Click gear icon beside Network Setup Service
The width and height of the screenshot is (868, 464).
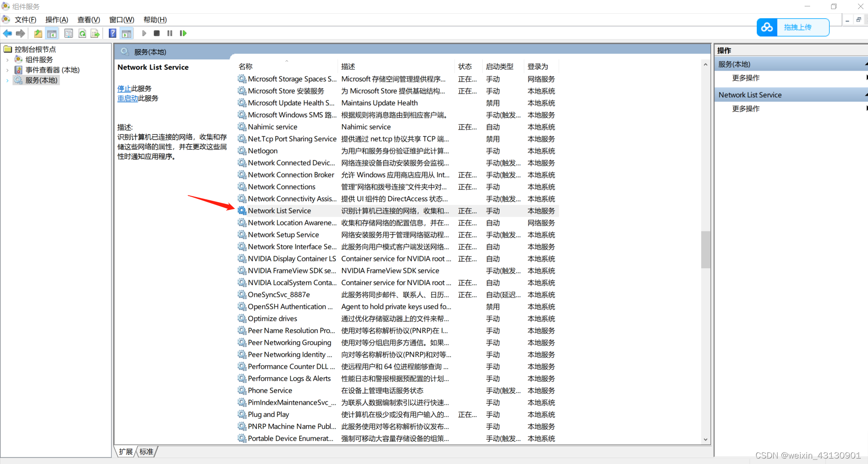(x=242, y=235)
